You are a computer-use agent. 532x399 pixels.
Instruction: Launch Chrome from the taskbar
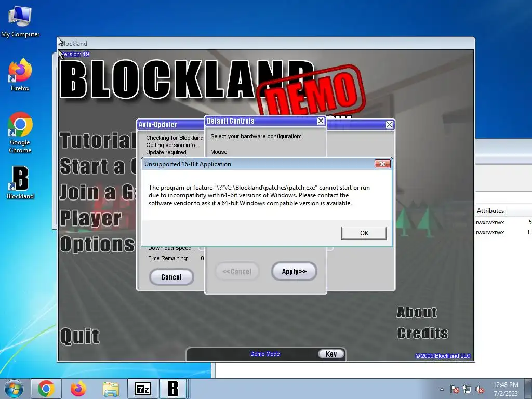pyautogui.click(x=46, y=389)
